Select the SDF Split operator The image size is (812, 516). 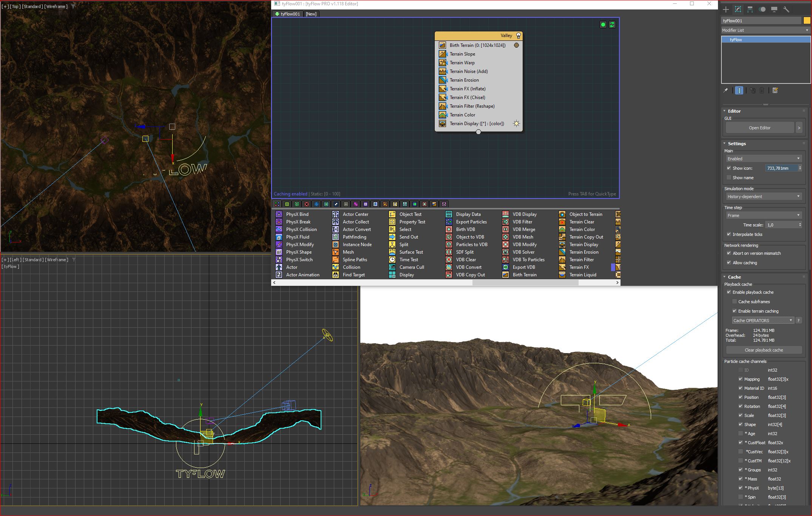[460, 252]
